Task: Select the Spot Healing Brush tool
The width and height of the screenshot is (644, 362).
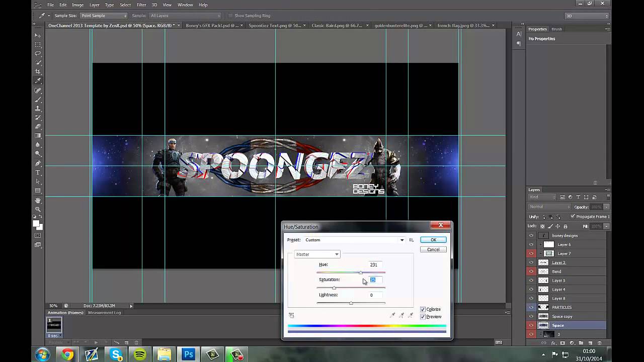Action: click(x=38, y=90)
